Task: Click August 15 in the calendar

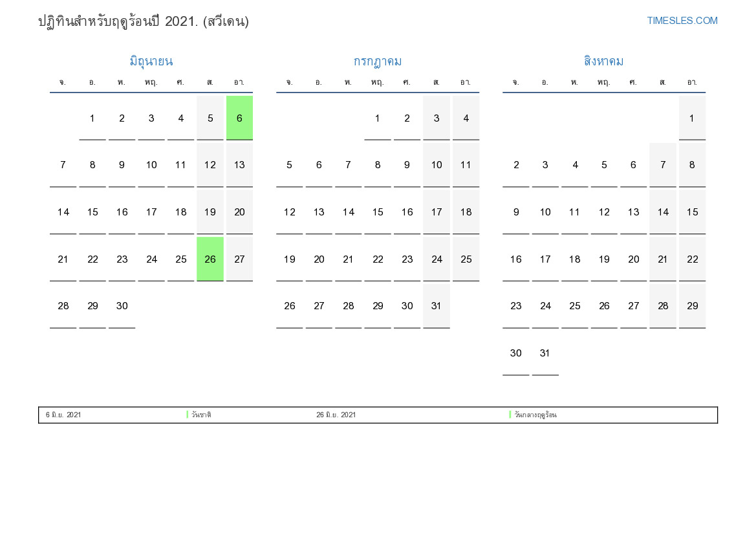Action: click(692, 212)
